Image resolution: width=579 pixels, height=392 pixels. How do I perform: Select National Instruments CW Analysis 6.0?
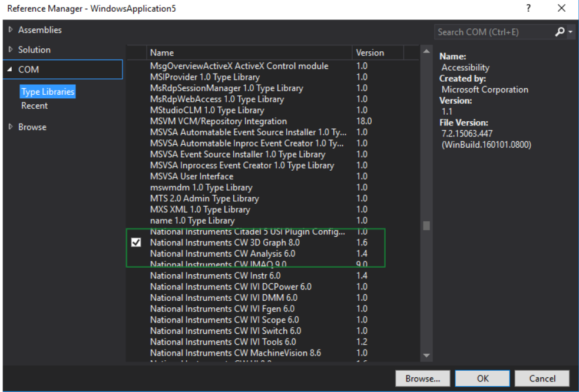[x=273, y=254]
